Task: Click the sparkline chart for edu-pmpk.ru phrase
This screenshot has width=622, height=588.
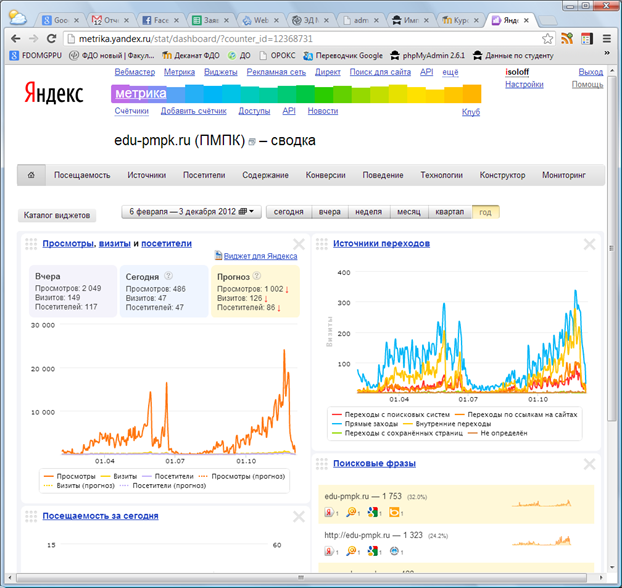Action: pyautogui.click(x=541, y=503)
